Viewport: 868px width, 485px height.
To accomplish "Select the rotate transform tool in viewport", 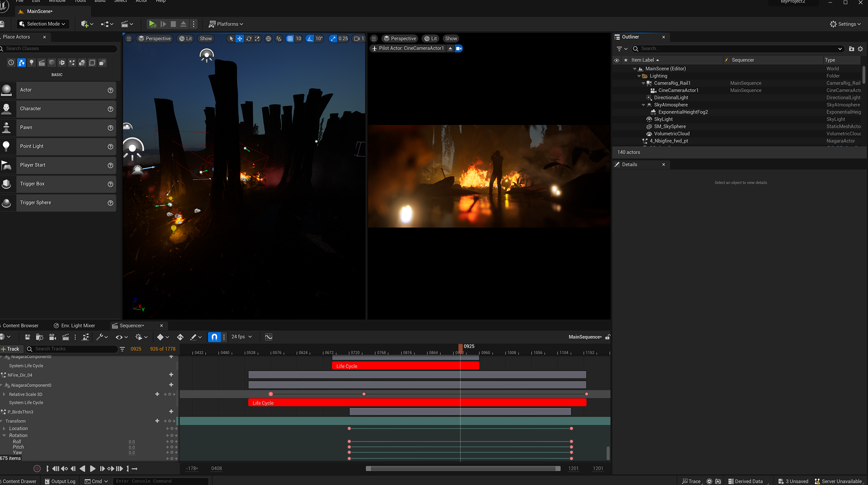I will tap(249, 38).
